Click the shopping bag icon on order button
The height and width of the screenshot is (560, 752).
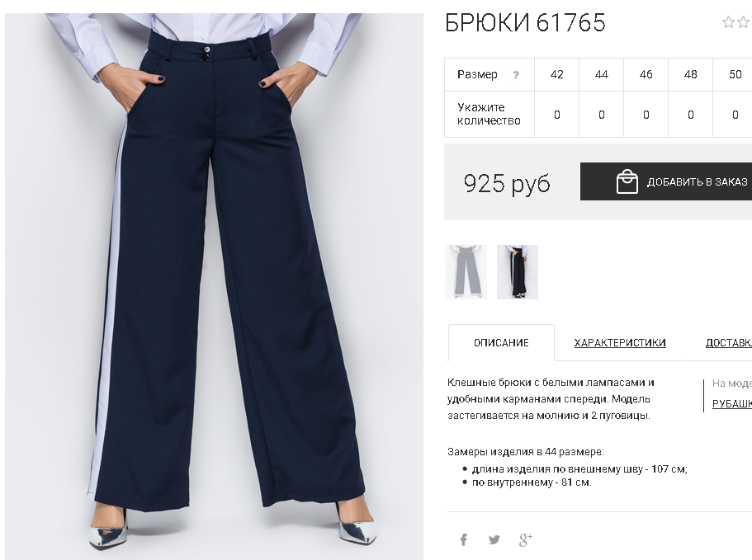(x=627, y=181)
